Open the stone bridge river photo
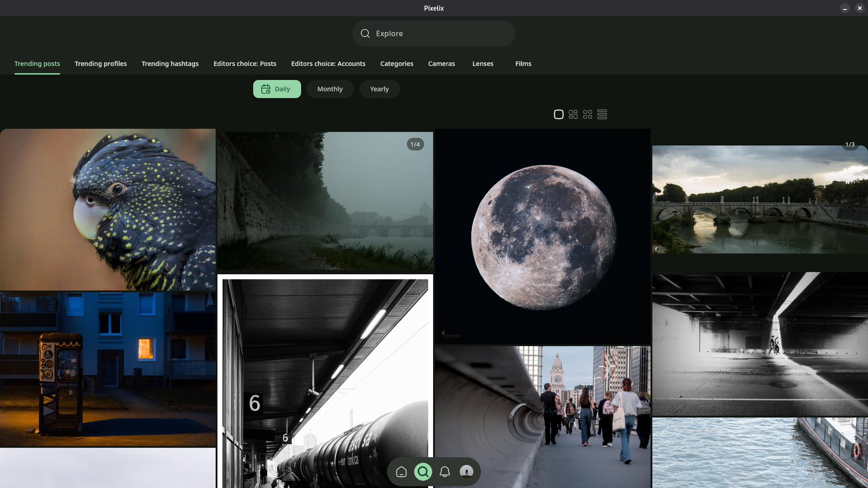Screen dimensions: 868x488 760,199
